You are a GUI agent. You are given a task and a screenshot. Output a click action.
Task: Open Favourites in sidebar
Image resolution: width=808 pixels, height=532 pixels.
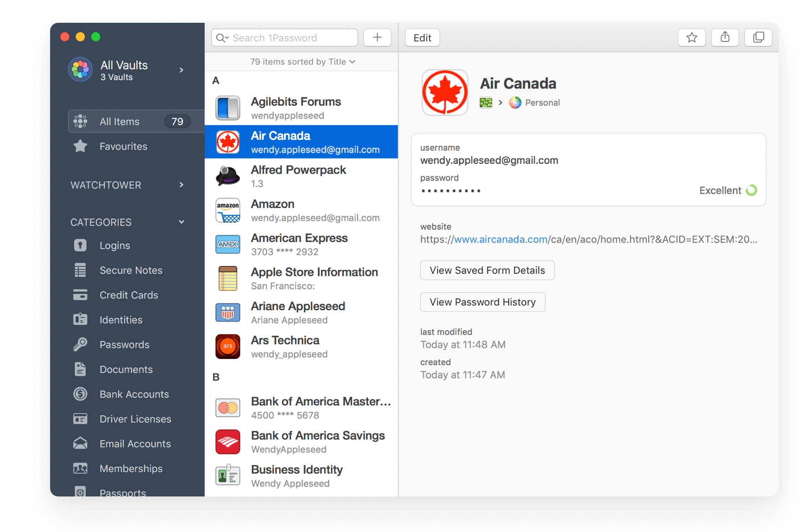[123, 146]
